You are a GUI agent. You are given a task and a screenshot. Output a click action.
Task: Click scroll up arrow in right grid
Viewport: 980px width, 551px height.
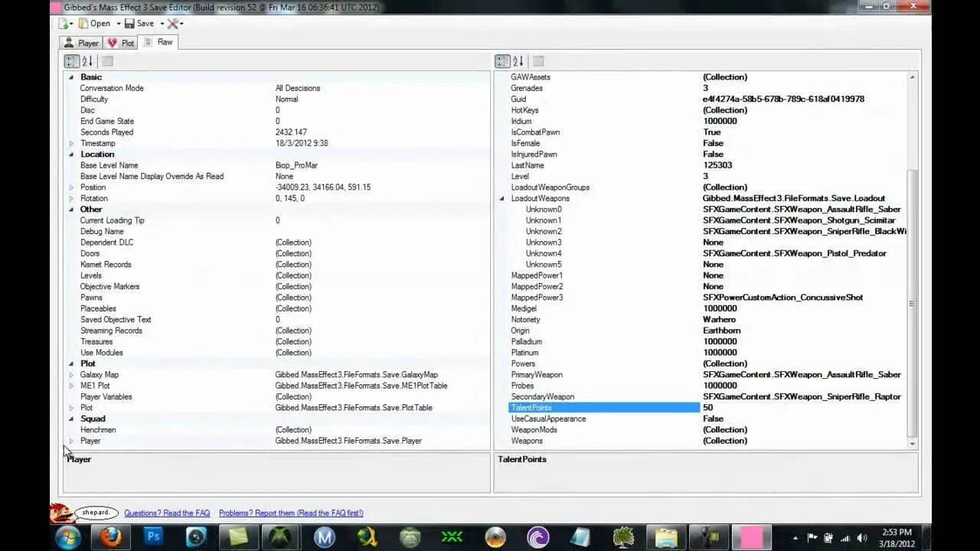pyautogui.click(x=911, y=77)
